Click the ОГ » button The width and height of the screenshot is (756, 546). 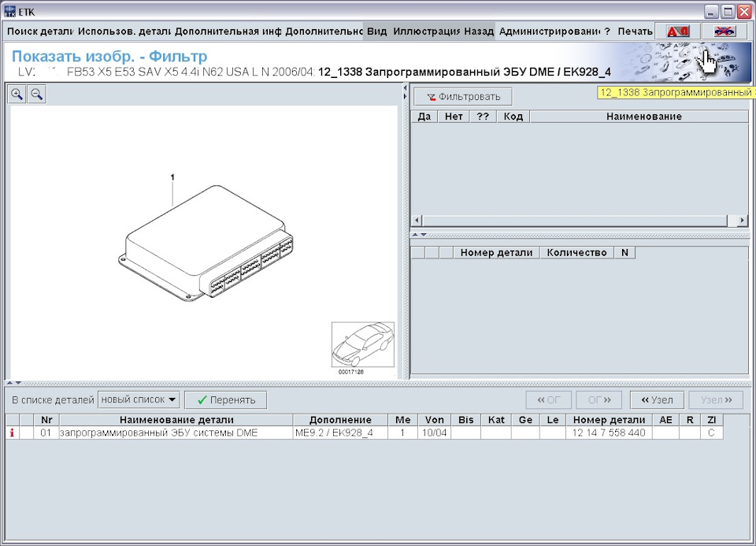tap(599, 400)
